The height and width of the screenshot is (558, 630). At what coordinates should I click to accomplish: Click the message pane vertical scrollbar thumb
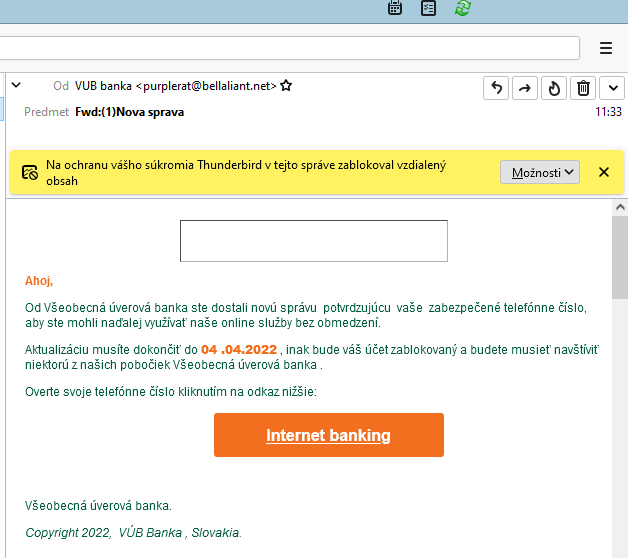[x=619, y=300]
